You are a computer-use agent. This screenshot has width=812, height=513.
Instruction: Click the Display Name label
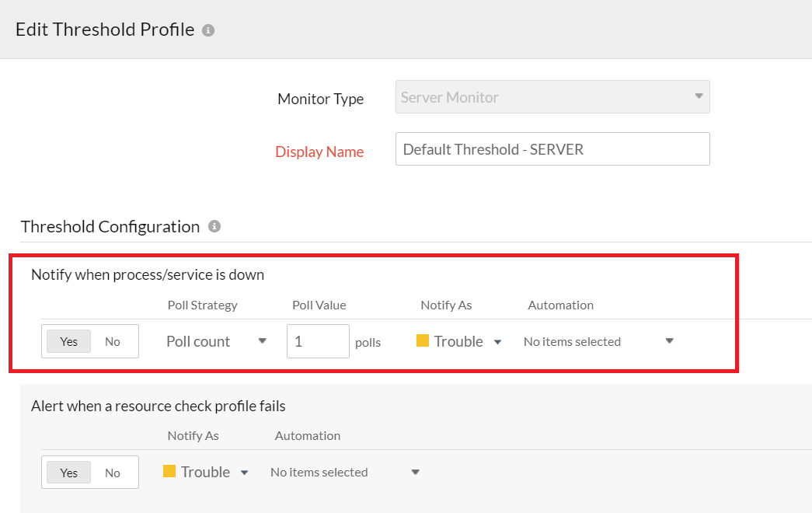point(319,152)
